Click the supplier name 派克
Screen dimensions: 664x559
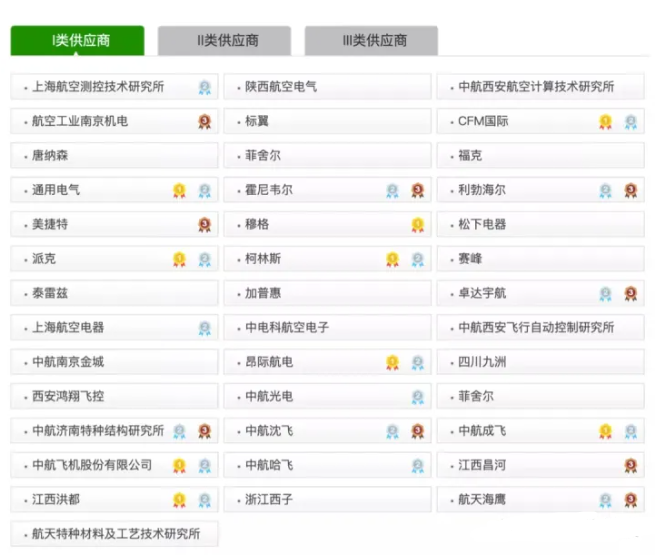[44, 259]
